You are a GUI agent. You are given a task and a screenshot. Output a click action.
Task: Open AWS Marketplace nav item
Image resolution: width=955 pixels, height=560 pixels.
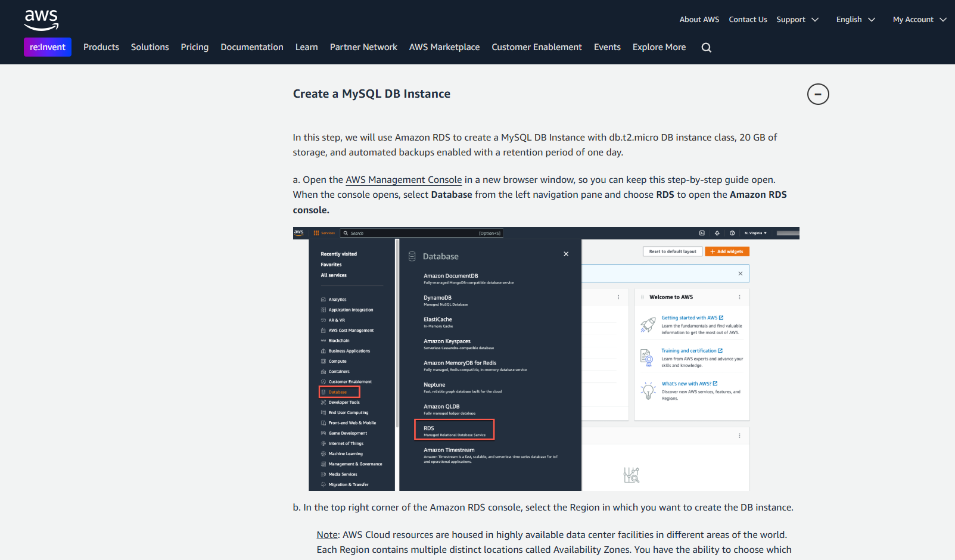[444, 47]
